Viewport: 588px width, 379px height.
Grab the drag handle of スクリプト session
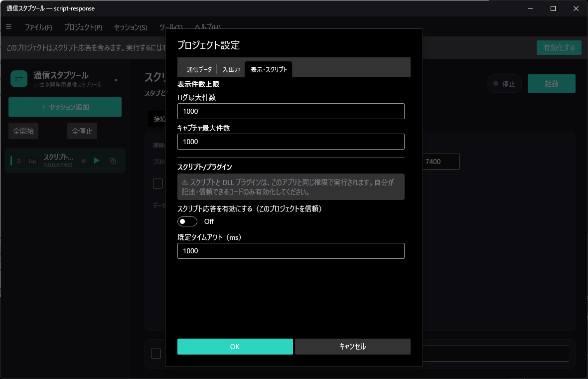(19, 161)
